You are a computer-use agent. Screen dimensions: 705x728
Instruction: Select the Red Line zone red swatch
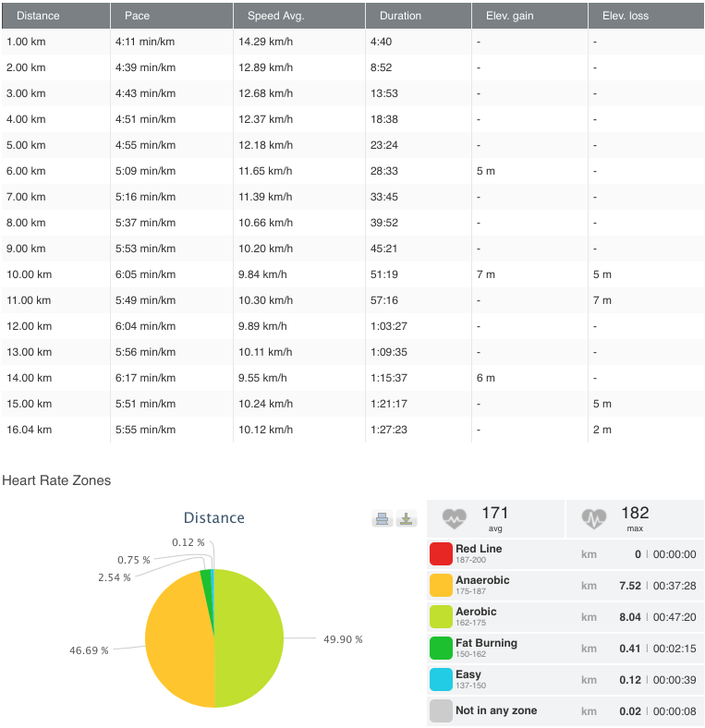point(441,554)
